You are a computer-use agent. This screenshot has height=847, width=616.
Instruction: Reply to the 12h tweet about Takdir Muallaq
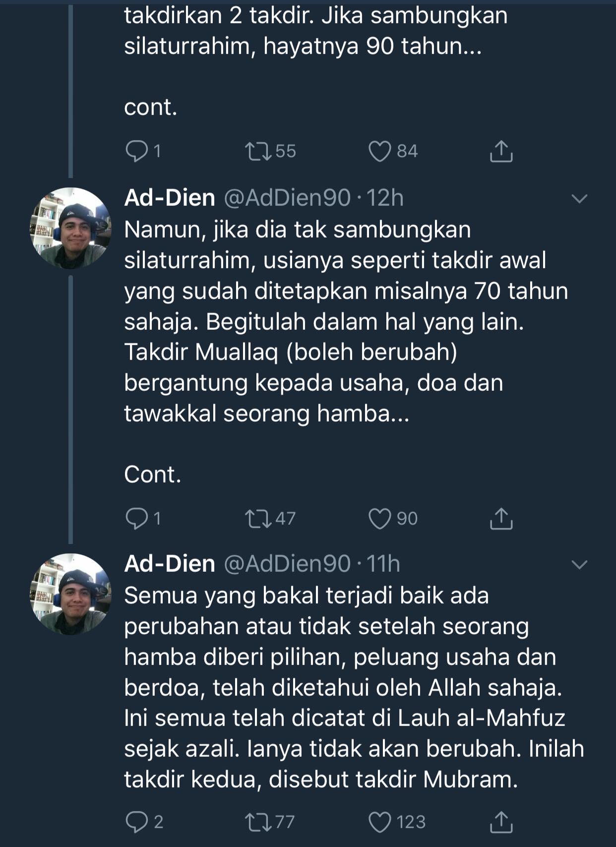pyautogui.click(x=136, y=519)
